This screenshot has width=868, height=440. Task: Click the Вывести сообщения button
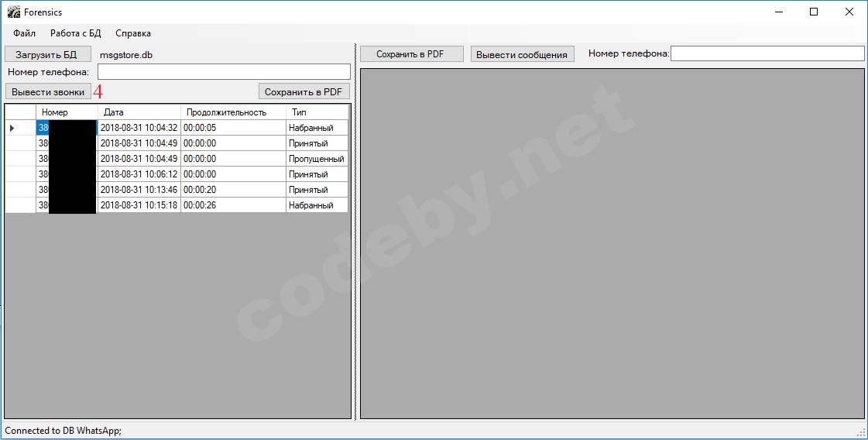[522, 54]
